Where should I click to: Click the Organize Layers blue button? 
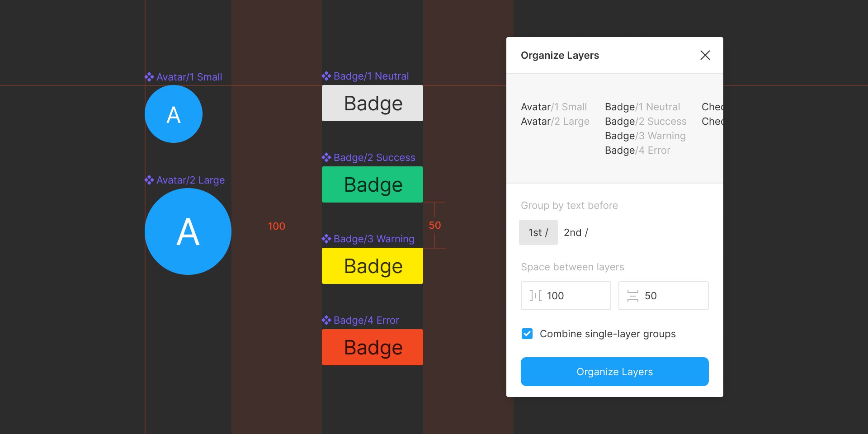point(615,372)
